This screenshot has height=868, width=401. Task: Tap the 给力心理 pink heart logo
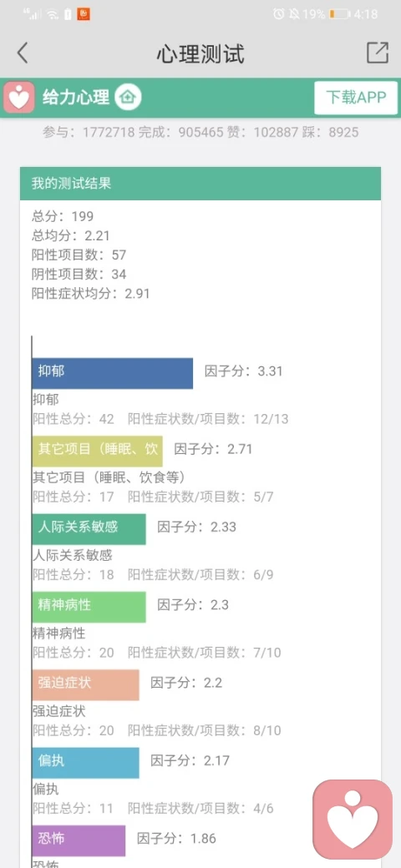tap(19, 98)
